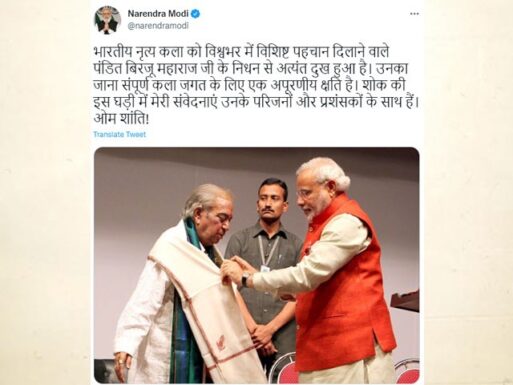The width and height of the screenshot is (513, 385).
Task: Open the profile avatar beside the account name
Action: 108,20
